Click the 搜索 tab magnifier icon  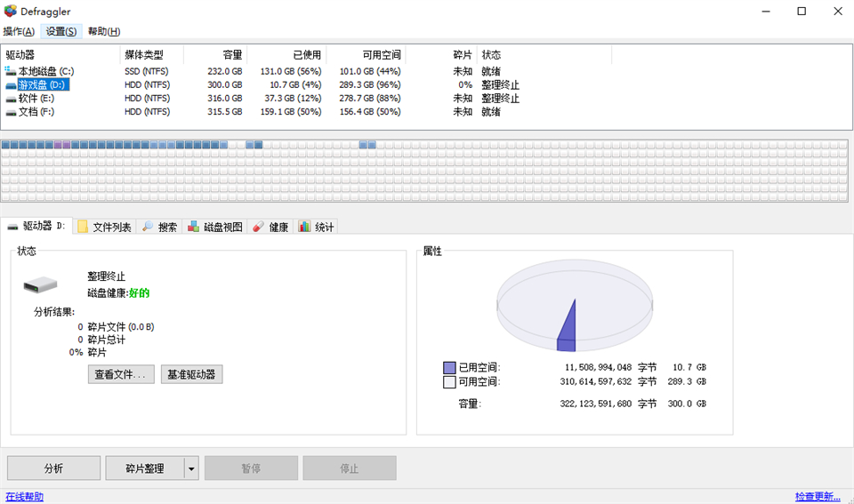tap(148, 228)
